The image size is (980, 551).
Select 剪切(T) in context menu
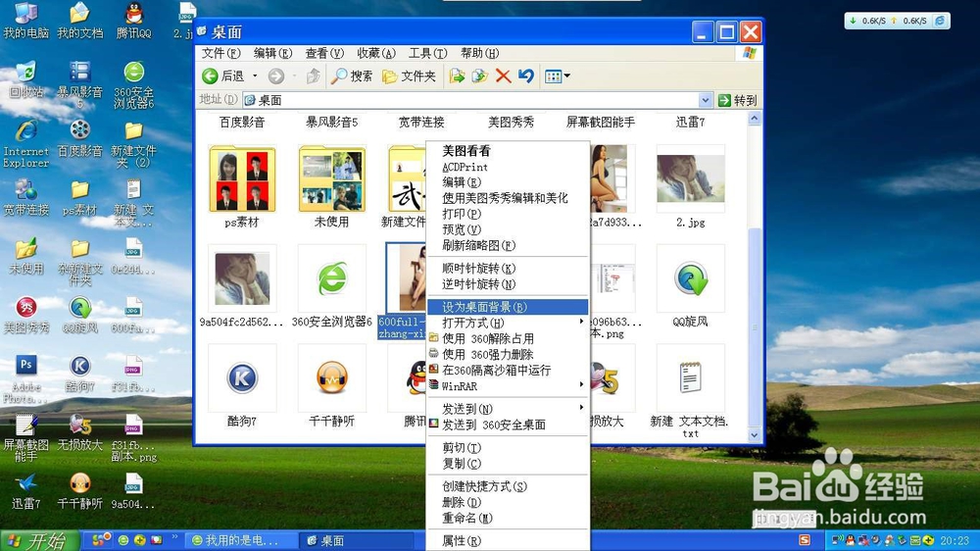click(508, 448)
